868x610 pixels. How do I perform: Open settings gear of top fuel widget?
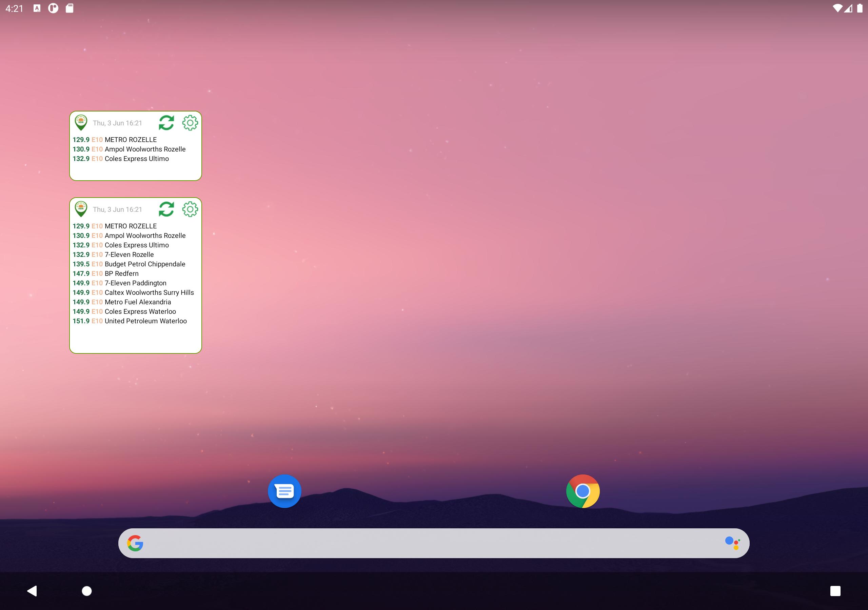tap(190, 123)
